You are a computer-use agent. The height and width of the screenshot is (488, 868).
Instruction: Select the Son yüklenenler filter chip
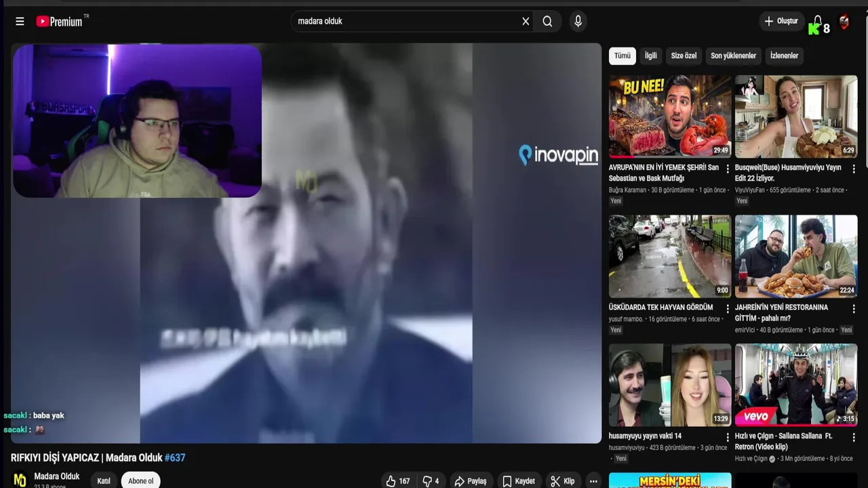point(733,56)
